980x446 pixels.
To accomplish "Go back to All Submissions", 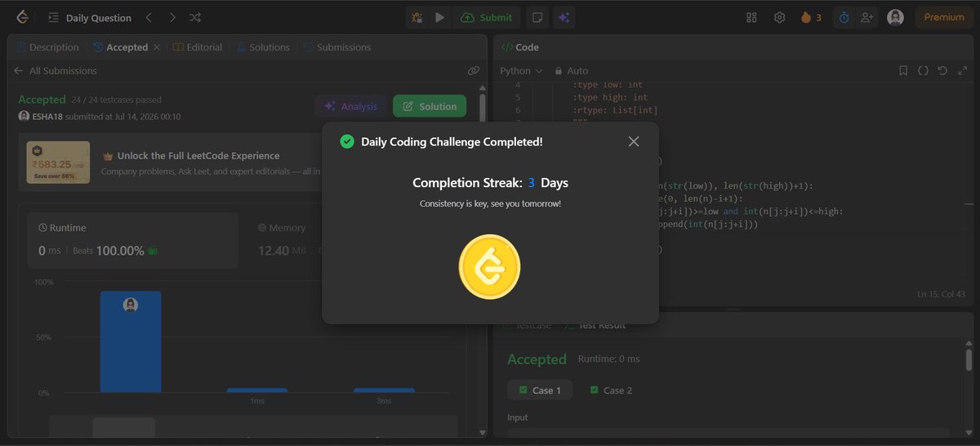I will click(x=56, y=71).
